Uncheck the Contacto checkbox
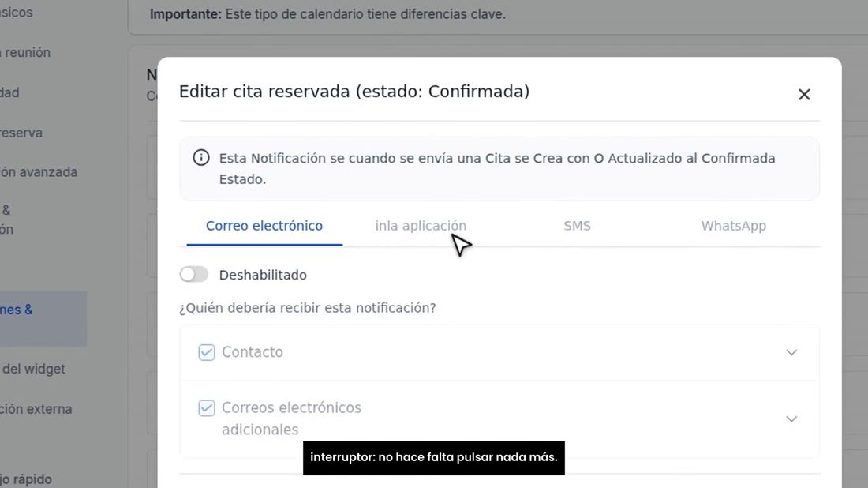Viewport: 868px width, 488px height. tap(207, 352)
